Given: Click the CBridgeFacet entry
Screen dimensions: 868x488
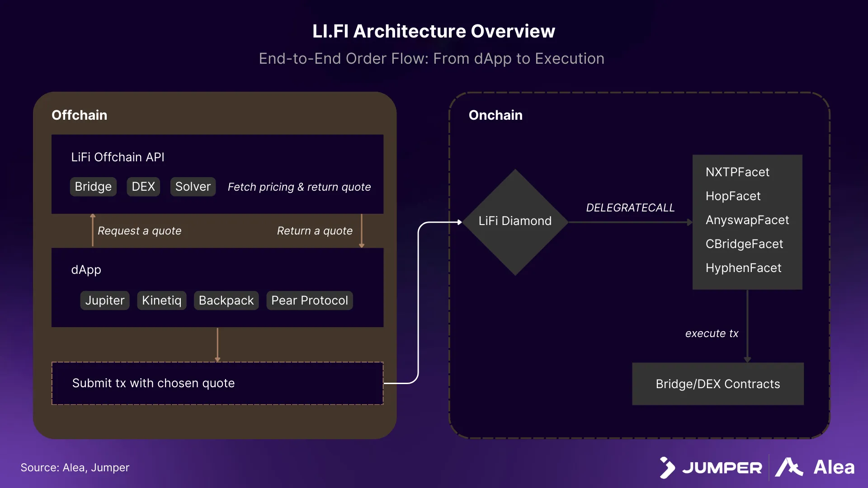Looking at the screenshot, I should click(744, 244).
